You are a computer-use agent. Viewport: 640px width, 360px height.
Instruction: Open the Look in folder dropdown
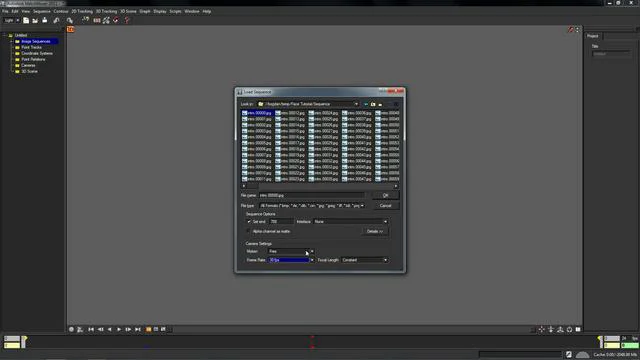point(356,104)
